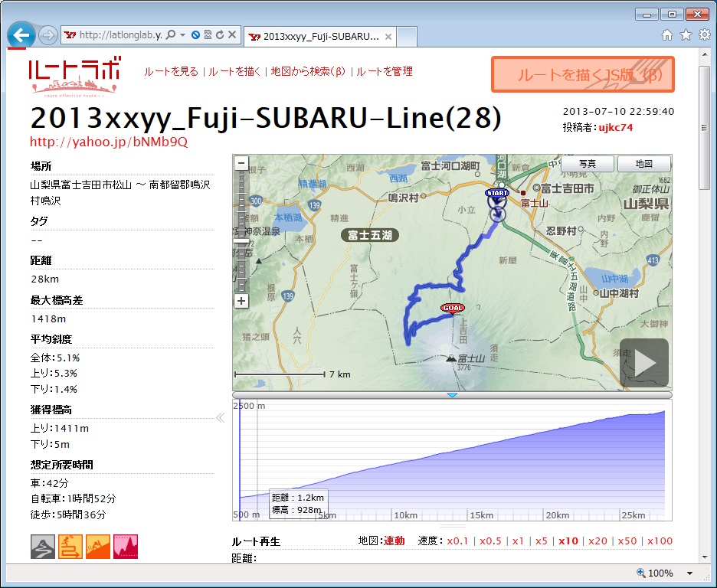Image resolution: width=717 pixels, height=588 pixels.
Task: Click the 最大標高差 value 1418m
Action: tap(48, 319)
